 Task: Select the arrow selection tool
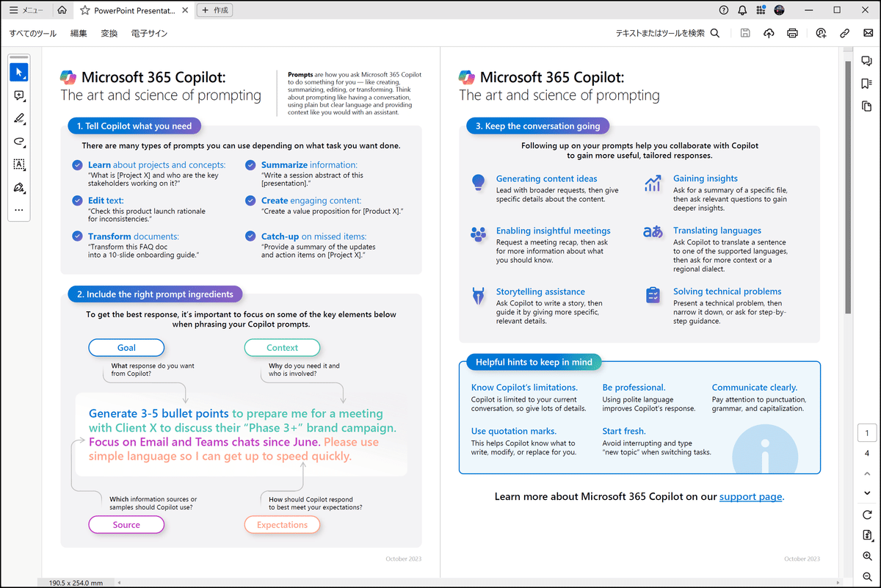19,72
